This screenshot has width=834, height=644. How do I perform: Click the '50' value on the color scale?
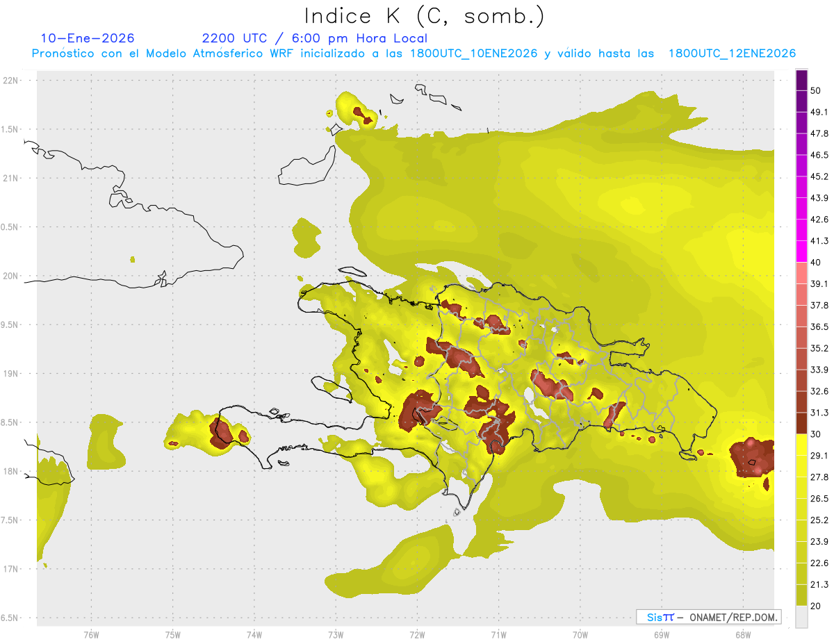pos(817,91)
